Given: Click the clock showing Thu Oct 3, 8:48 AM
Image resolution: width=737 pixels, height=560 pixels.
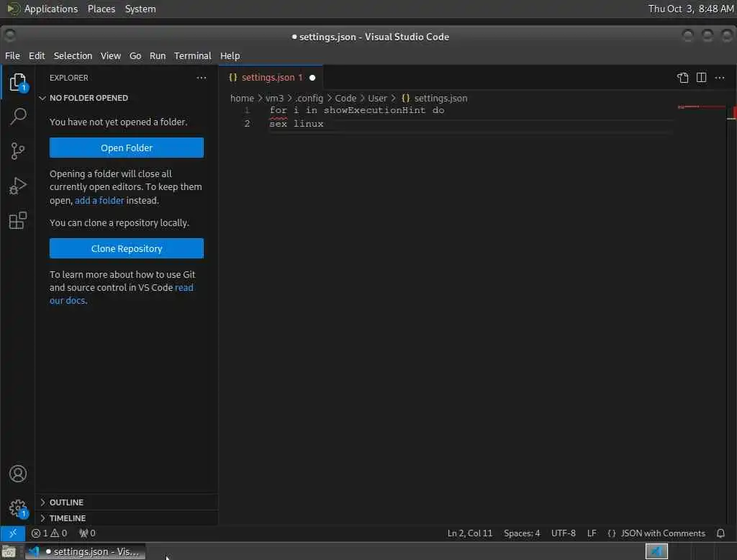Looking at the screenshot, I should click(691, 9).
